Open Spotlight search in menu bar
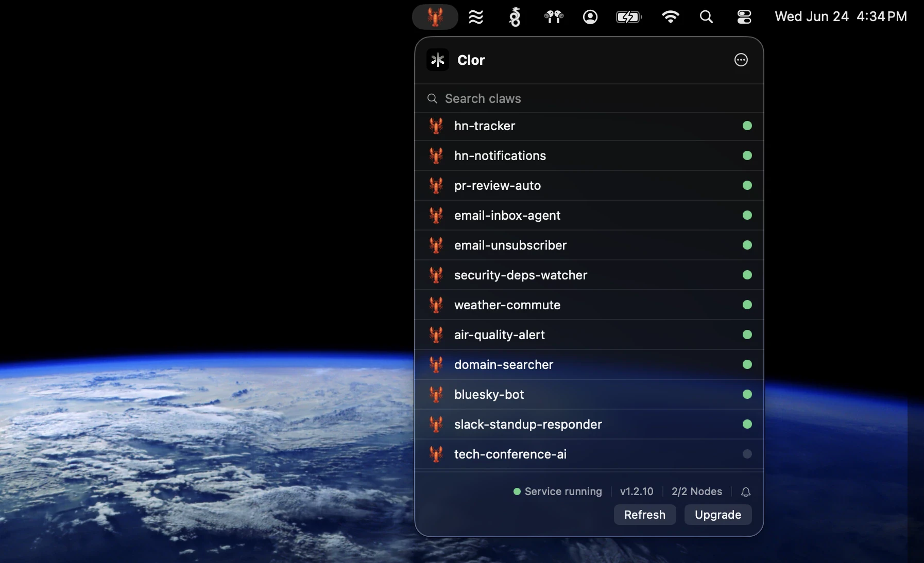Screen dimensions: 924x563 [707, 17]
